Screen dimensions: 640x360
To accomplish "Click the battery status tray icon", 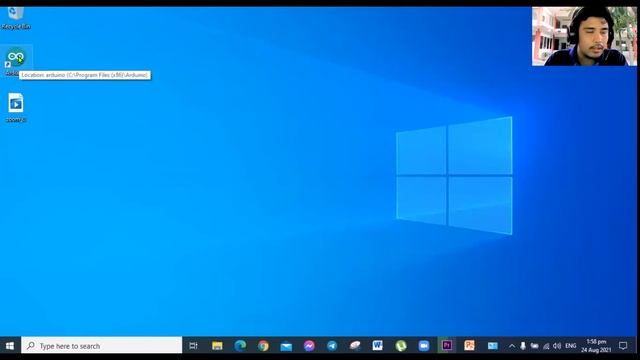I will [x=534, y=346].
